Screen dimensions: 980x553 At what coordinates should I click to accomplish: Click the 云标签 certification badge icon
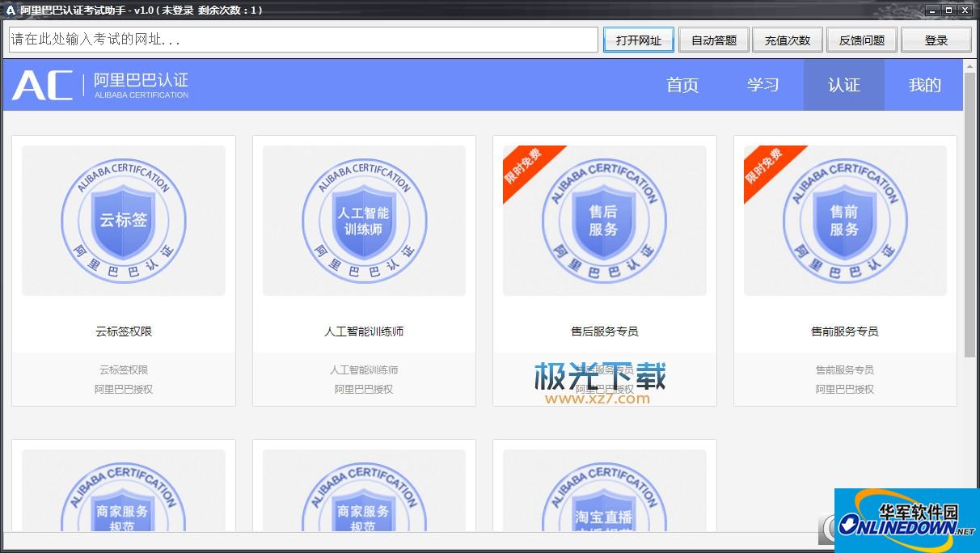(123, 221)
